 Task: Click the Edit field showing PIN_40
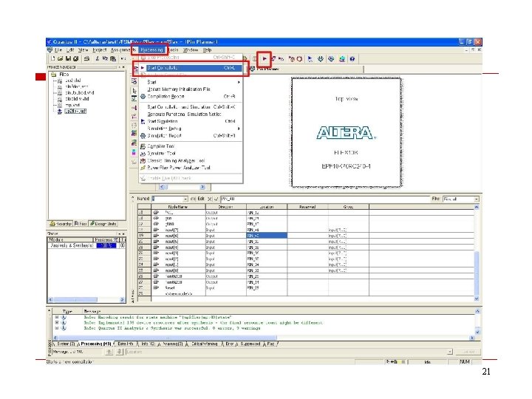tap(325, 199)
